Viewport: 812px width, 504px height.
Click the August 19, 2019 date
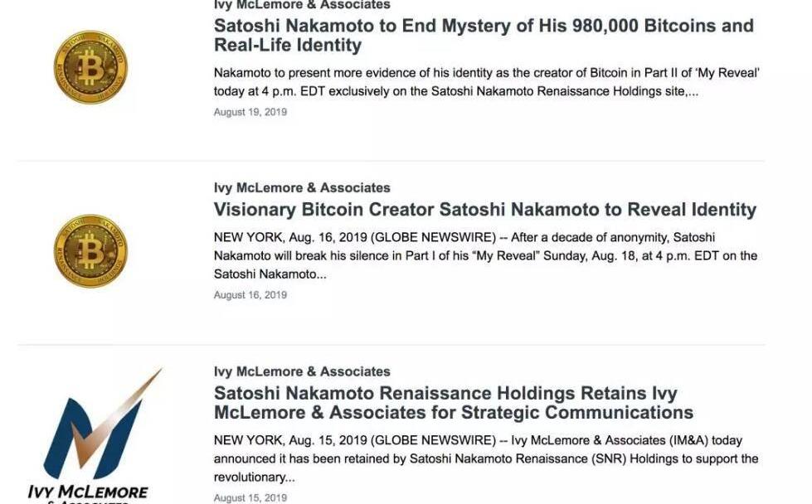(x=250, y=112)
